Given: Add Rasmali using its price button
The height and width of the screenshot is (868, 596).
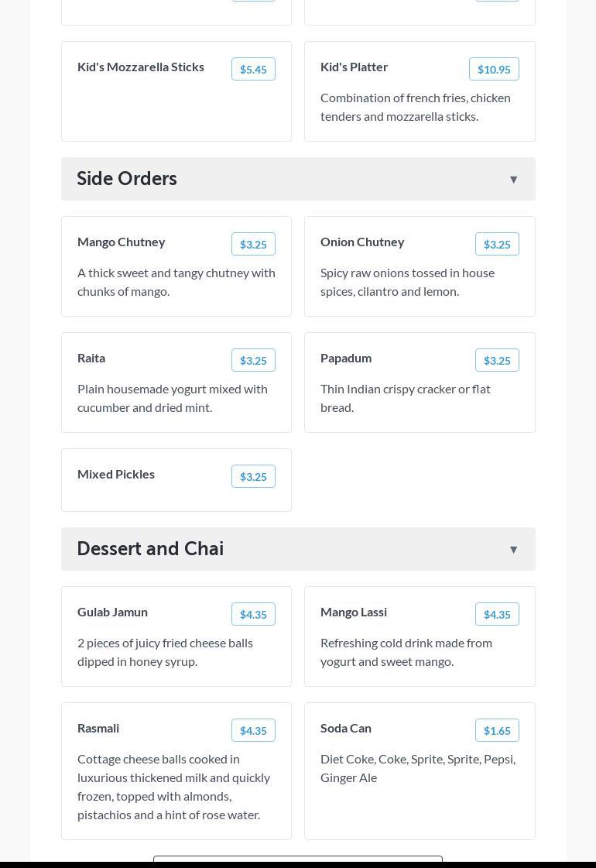Looking at the screenshot, I should click(x=253, y=730).
